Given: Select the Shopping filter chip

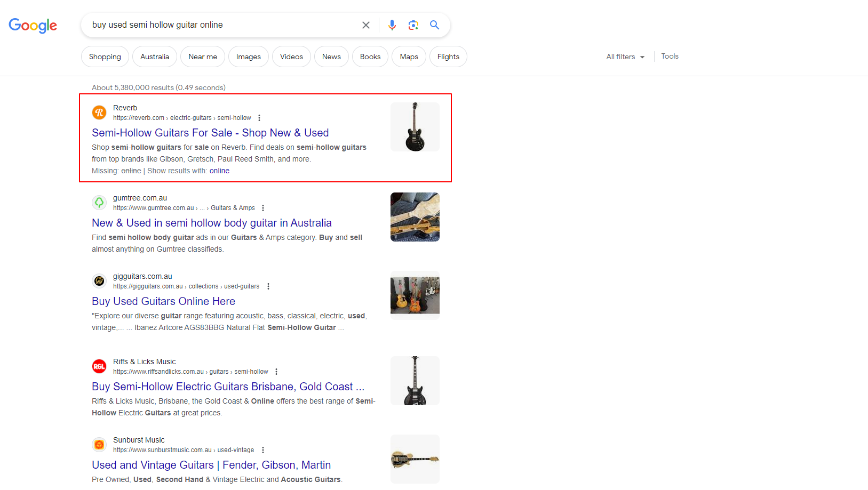Looking at the screenshot, I should coord(105,57).
